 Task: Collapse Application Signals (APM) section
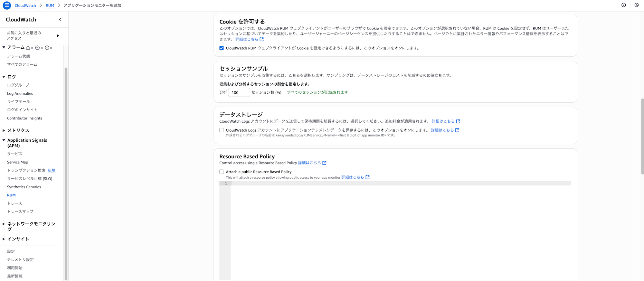pyautogui.click(x=4, y=140)
